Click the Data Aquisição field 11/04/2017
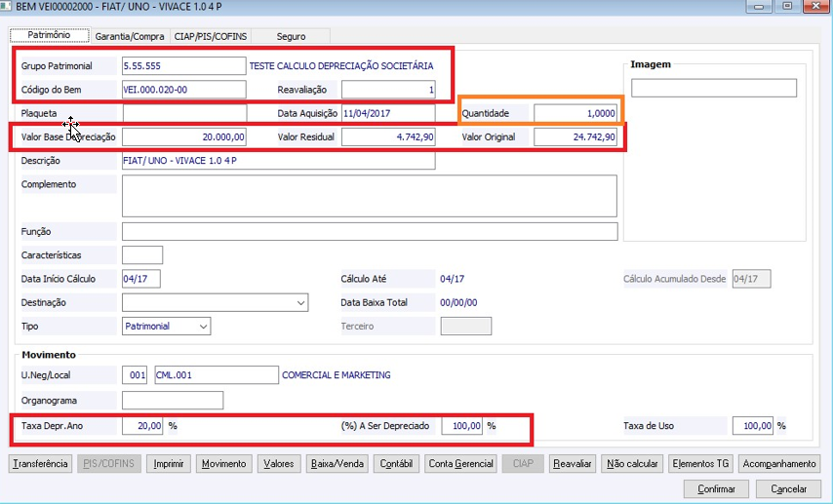The image size is (833, 504). tap(388, 113)
